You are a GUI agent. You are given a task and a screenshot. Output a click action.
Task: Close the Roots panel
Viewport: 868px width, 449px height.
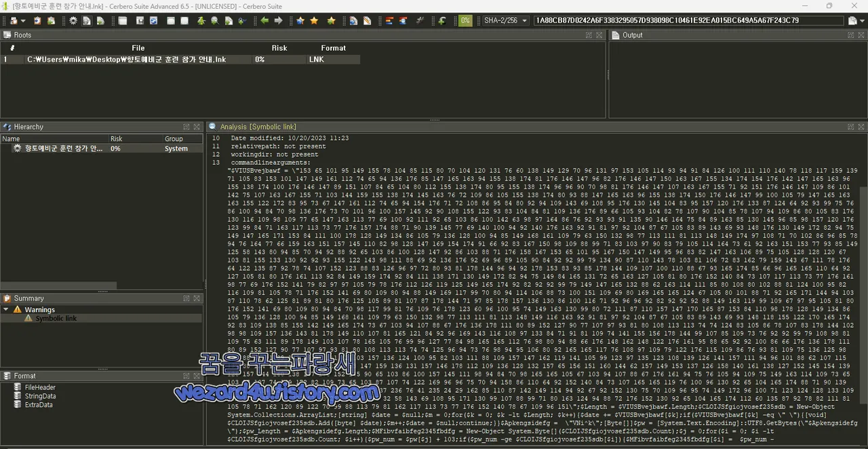pos(600,35)
